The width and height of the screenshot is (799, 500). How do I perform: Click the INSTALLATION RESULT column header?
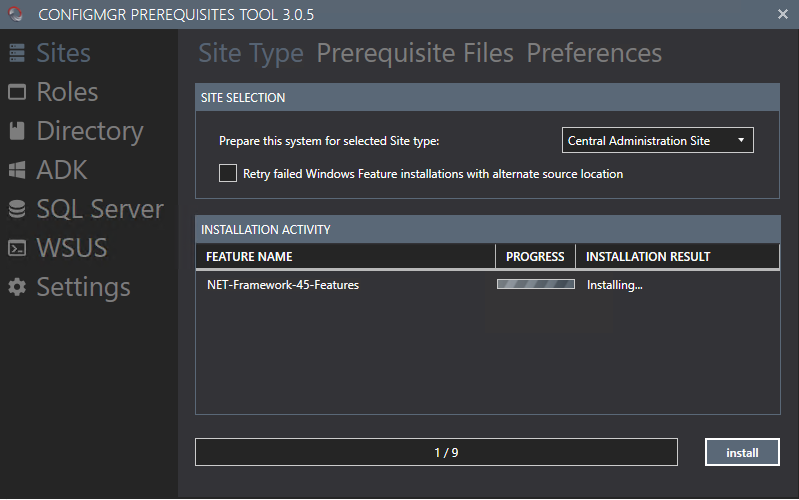[x=677, y=256]
